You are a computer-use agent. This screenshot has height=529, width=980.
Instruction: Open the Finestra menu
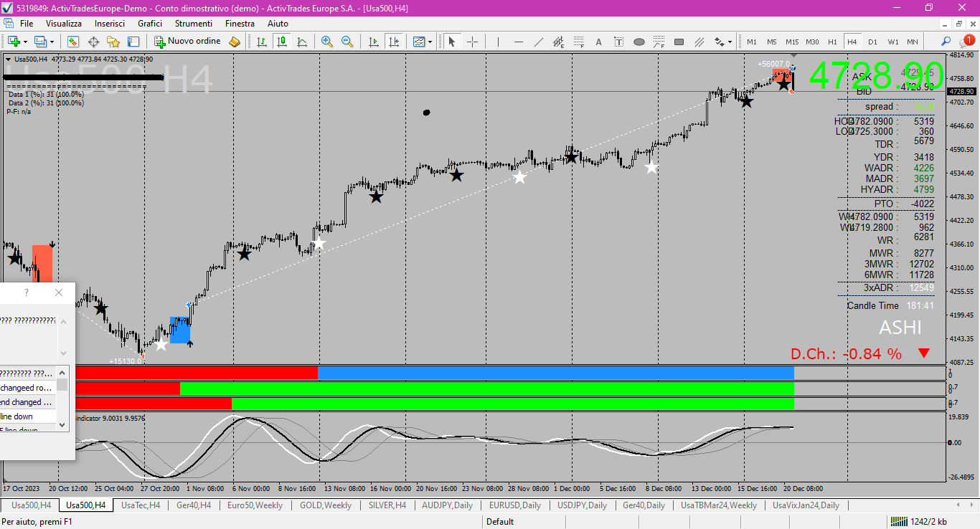point(240,24)
